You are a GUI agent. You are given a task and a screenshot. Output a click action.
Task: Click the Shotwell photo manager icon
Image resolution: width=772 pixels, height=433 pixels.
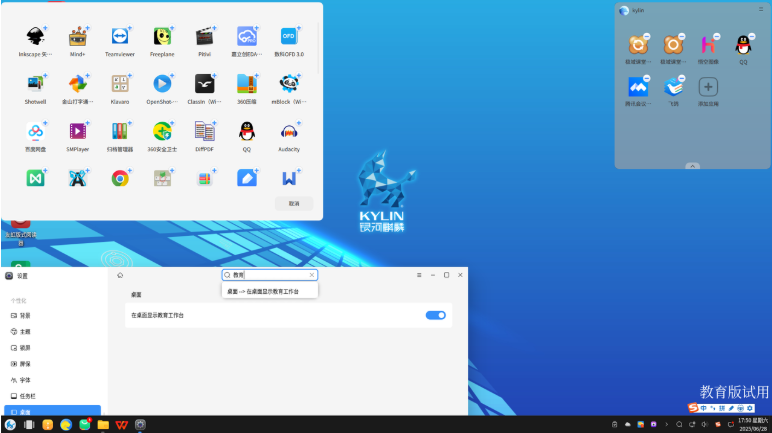36,84
